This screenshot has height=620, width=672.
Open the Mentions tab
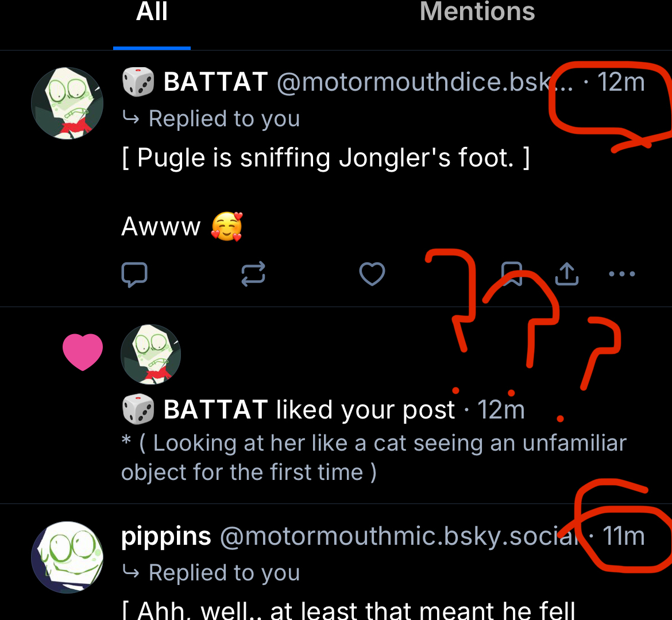477,13
